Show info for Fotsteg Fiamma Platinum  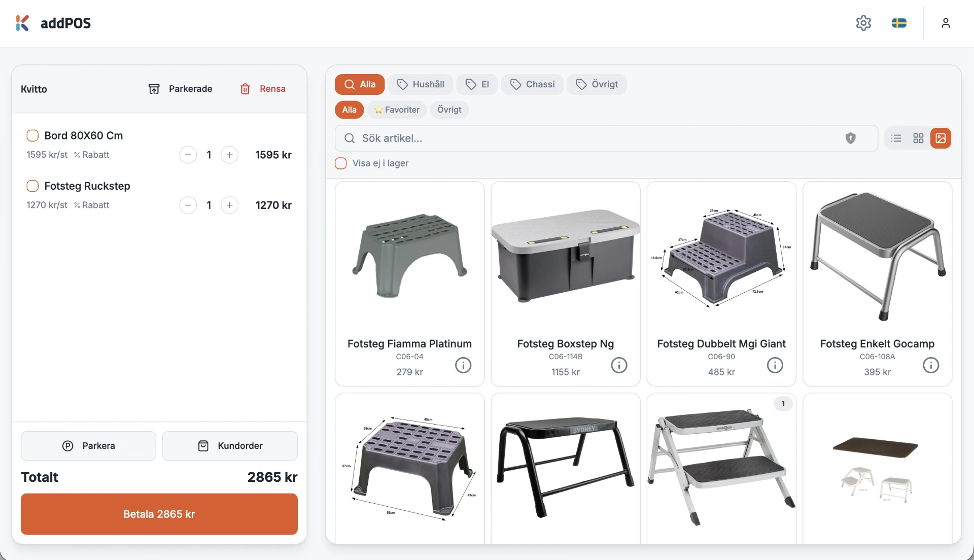coord(463,365)
